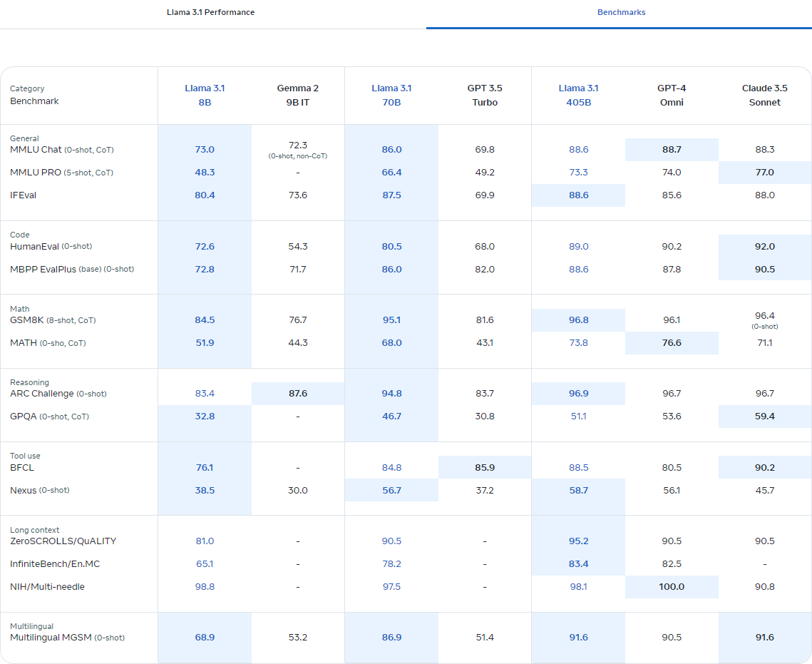The width and height of the screenshot is (812, 664).
Task: Click the highlighted 88.7 GPT-4 Omni MMLU score
Action: [x=672, y=150]
